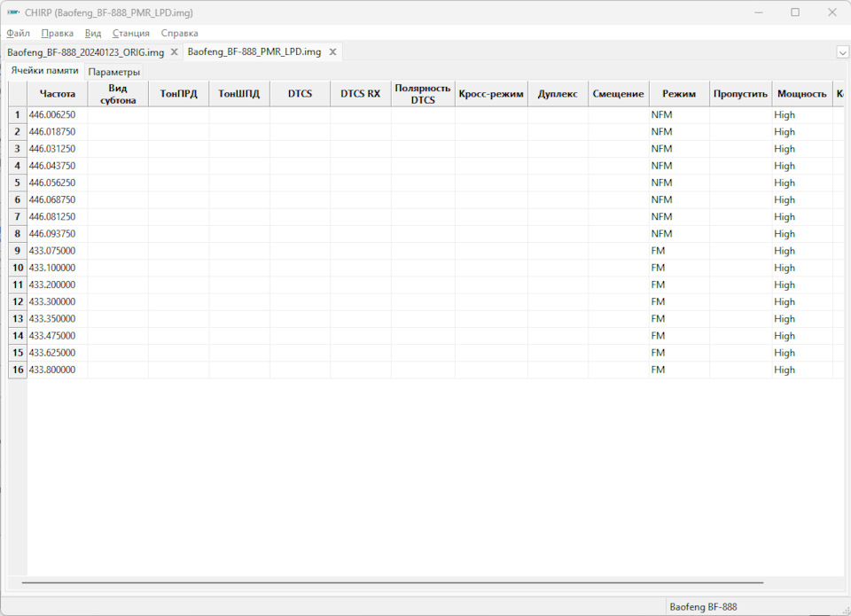Click NFM mode cell in row 1
851x616 pixels.
coord(679,115)
